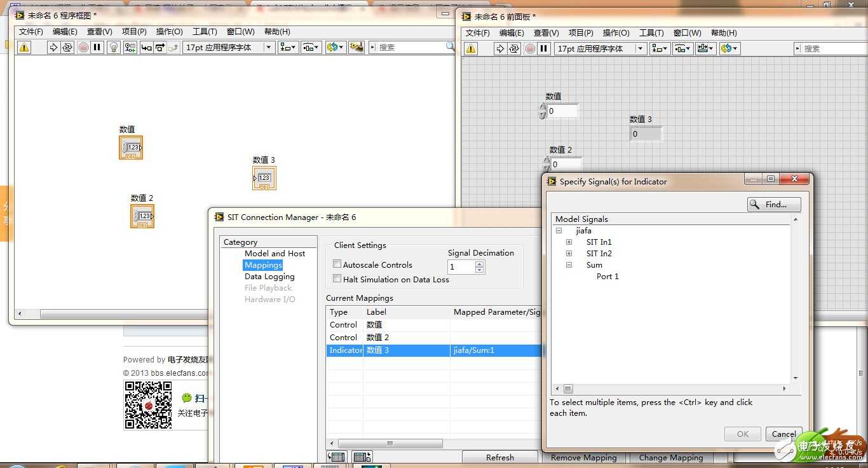The width and height of the screenshot is (868, 468).
Task: Click the Clean Up Diagram icon
Action: [356, 47]
